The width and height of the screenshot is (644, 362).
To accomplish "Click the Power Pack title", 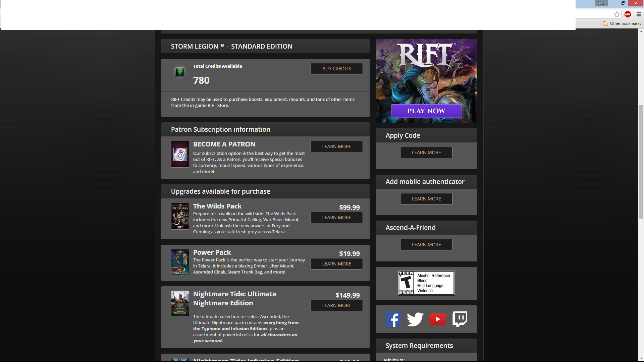I will coord(212,252).
